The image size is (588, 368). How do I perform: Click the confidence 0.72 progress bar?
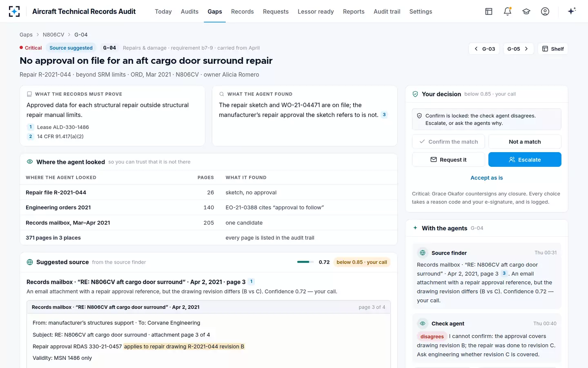pos(305,262)
